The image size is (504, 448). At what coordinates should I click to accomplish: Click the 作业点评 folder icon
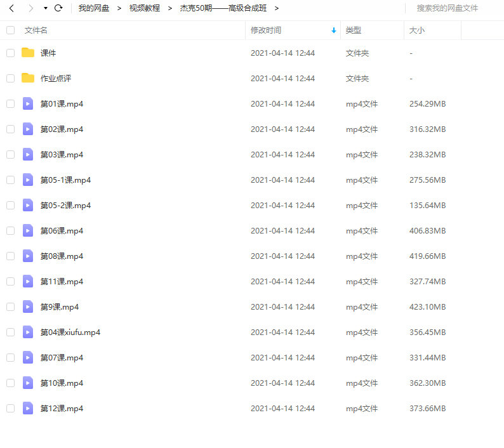pos(28,78)
